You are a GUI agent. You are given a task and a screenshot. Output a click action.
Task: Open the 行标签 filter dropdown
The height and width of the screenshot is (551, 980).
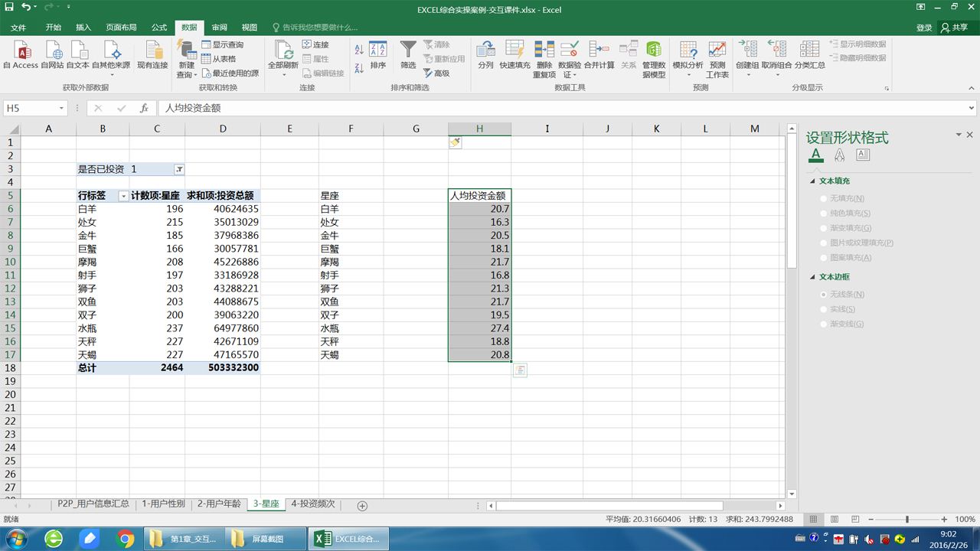[123, 196]
